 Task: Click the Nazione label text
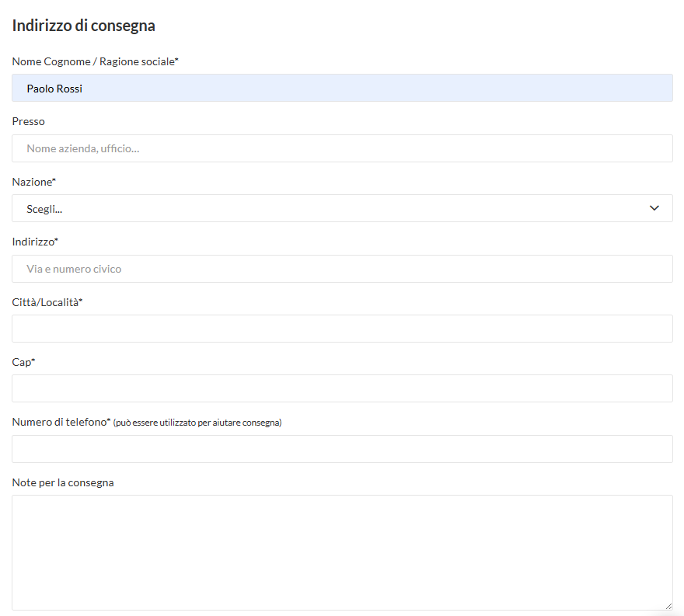pyautogui.click(x=34, y=182)
